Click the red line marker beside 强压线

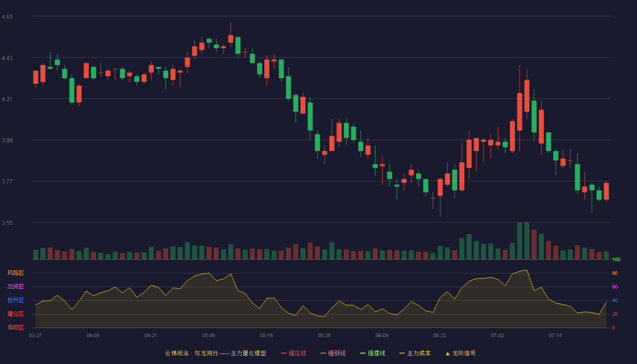pos(283,353)
